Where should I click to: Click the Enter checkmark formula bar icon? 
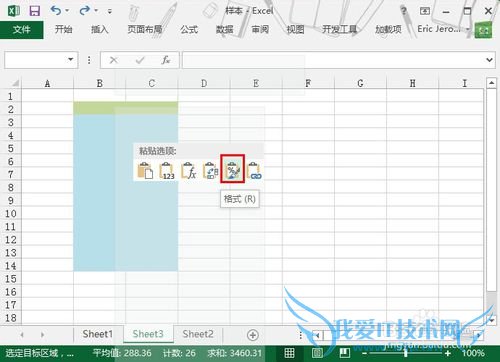pyautogui.click(x=140, y=60)
